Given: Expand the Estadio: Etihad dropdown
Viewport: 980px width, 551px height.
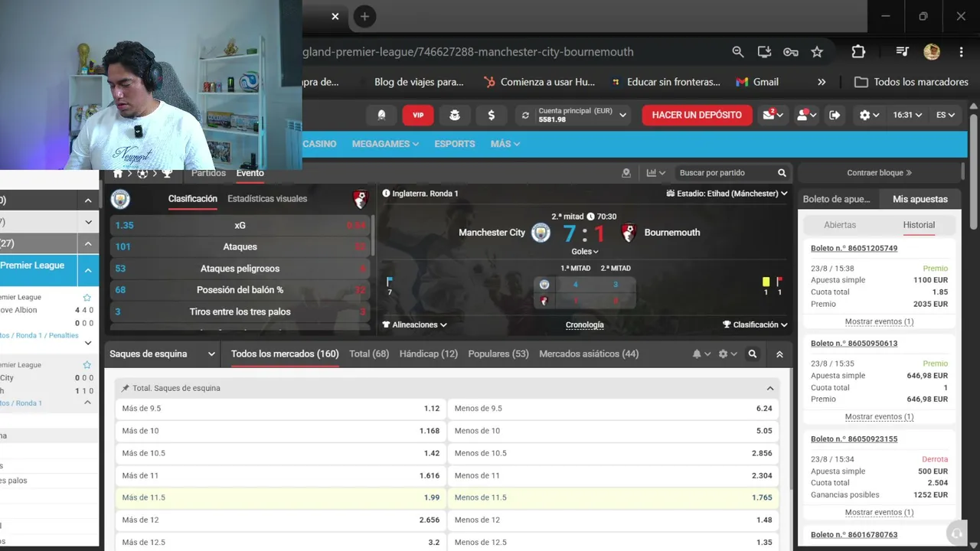Looking at the screenshot, I should point(727,194).
